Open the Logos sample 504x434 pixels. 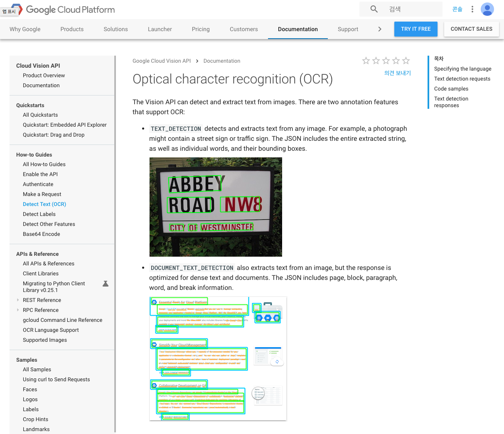click(30, 400)
